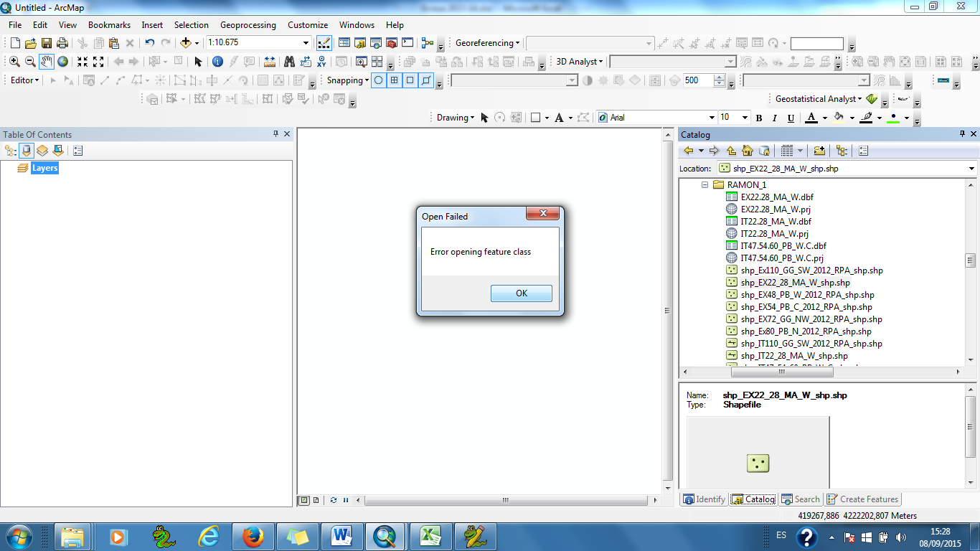Toggle Point Snapping
Image resolution: width=980 pixels, height=551 pixels.
tap(379, 80)
